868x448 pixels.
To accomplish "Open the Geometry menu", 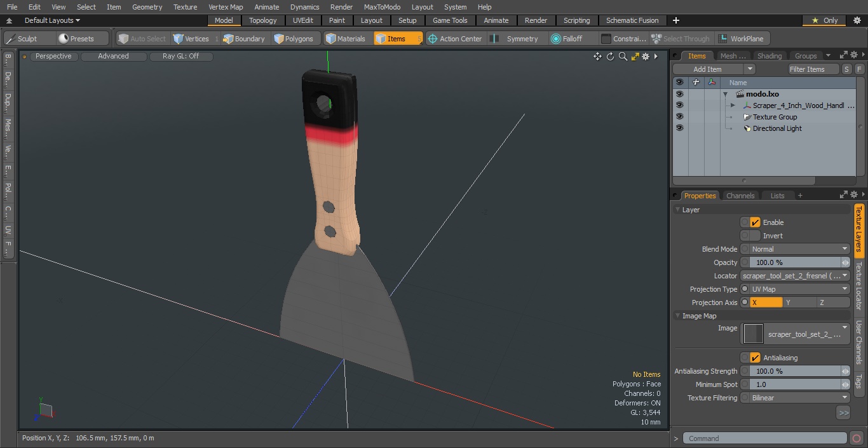I will (147, 7).
